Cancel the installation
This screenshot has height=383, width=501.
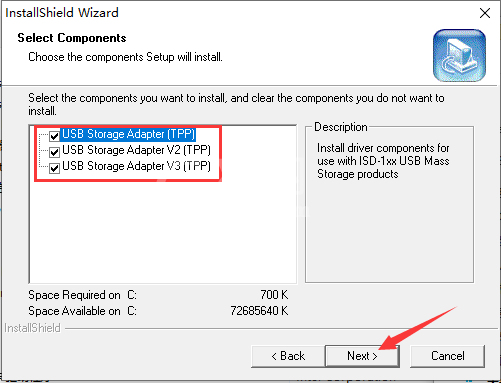[x=447, y=356]
